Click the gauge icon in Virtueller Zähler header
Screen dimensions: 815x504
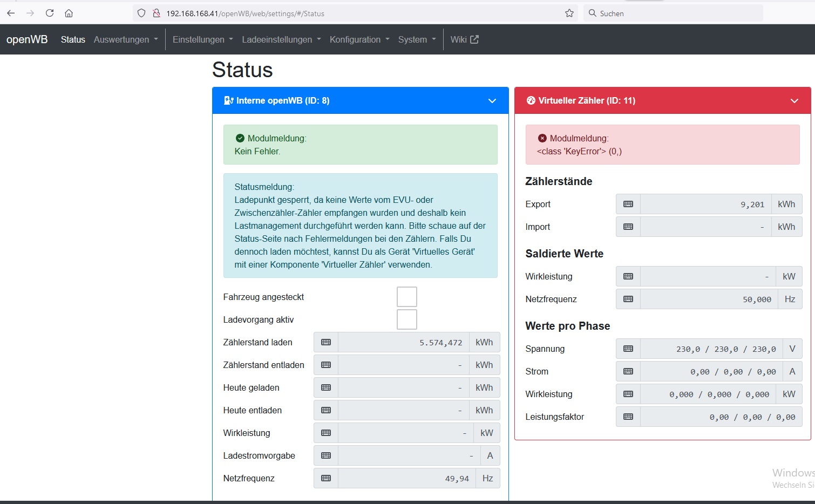click(531, 100)
